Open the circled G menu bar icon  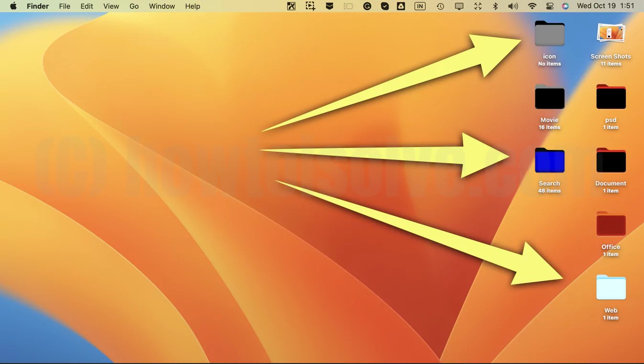[367, 6]
